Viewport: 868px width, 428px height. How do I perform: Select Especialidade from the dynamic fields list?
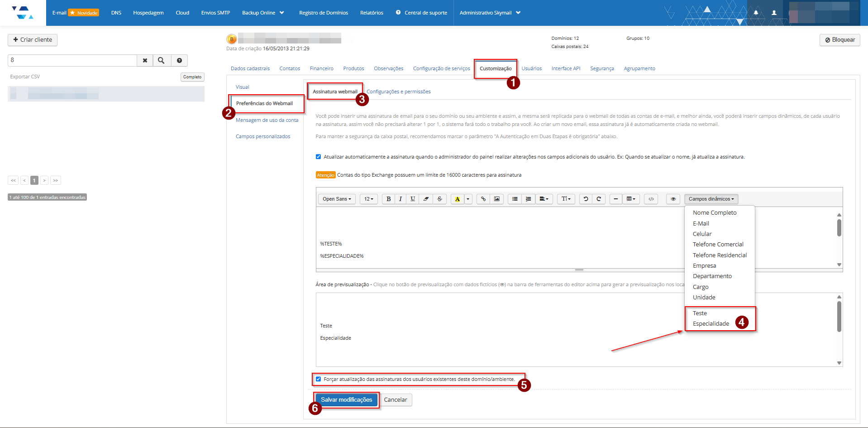(x=711, y=323)
